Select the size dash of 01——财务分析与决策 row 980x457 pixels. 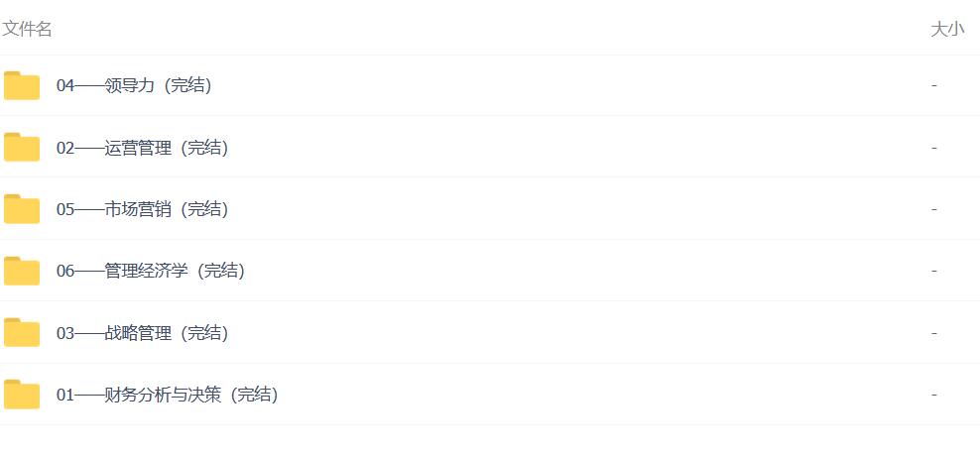933,395
